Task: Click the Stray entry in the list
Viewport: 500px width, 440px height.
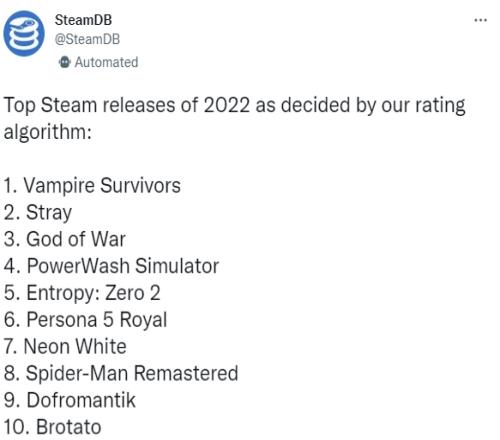Action: 38,213
